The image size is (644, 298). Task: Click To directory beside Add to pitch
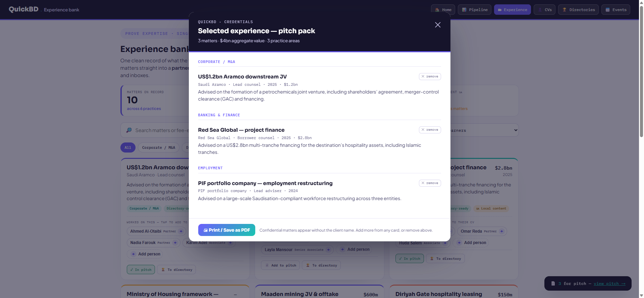coord(321,265)
